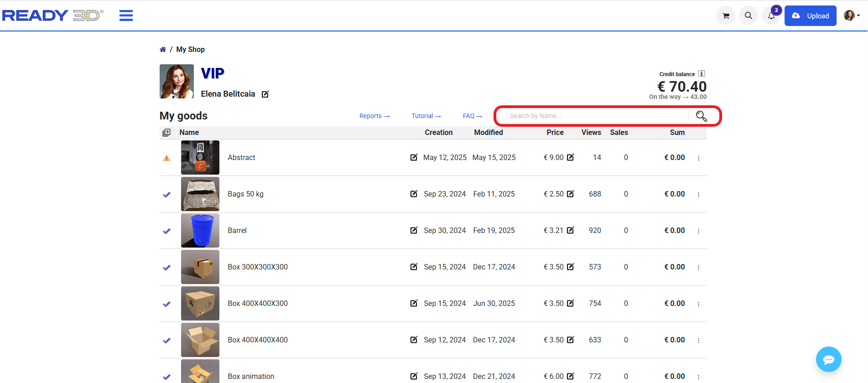Edit the price of Box 400X400X300
The width and height of the screenshot is (868, 383).
(x=570, y=303)
